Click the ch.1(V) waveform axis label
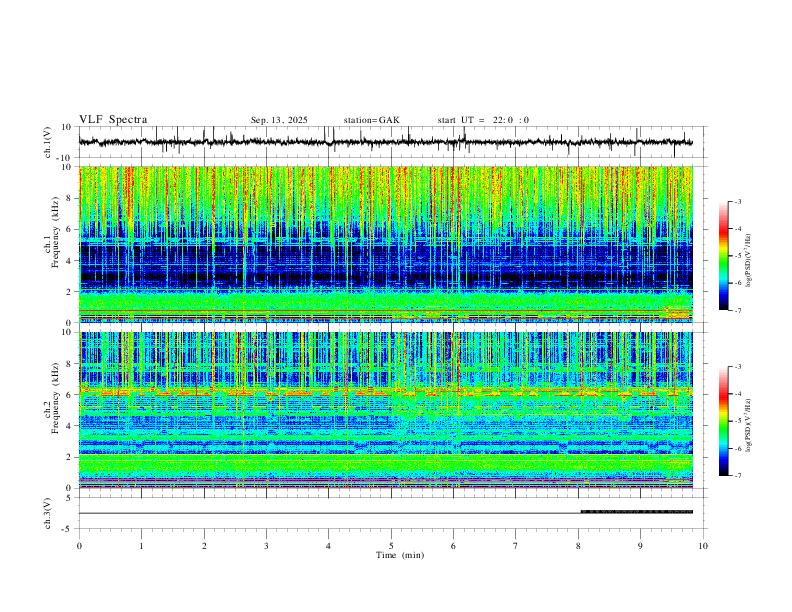792x612 pixels. pos(48,142)
